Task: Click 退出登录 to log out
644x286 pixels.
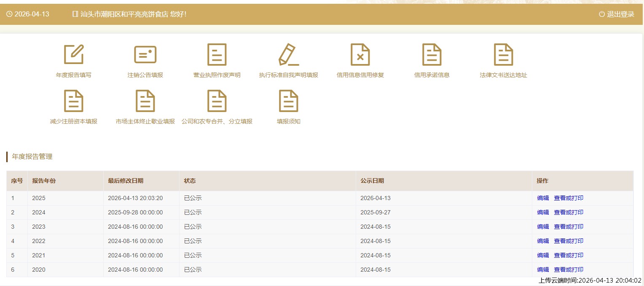Action: pos(617,14)
